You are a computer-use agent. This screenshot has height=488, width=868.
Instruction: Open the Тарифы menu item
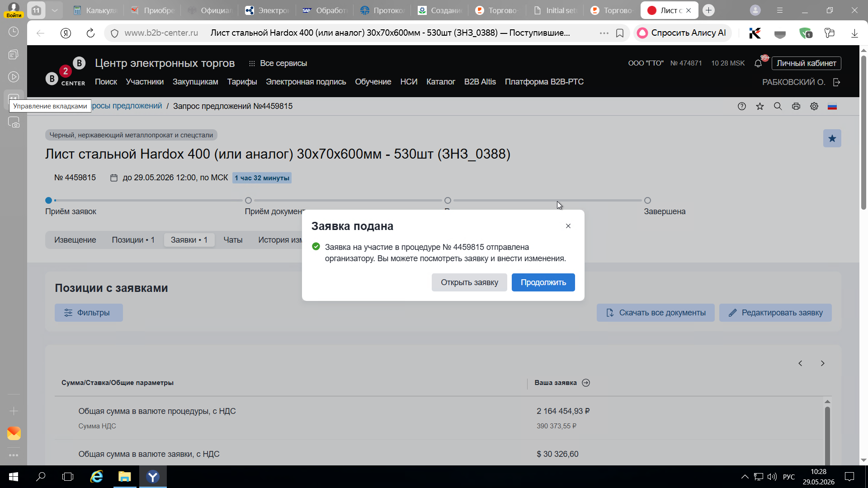point(242,82)
